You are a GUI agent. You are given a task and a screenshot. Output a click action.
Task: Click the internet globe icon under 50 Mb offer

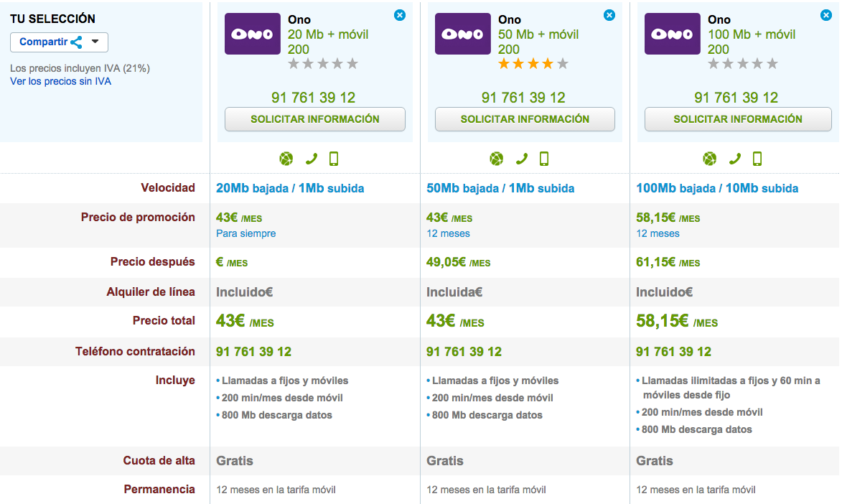pos(496,159)
